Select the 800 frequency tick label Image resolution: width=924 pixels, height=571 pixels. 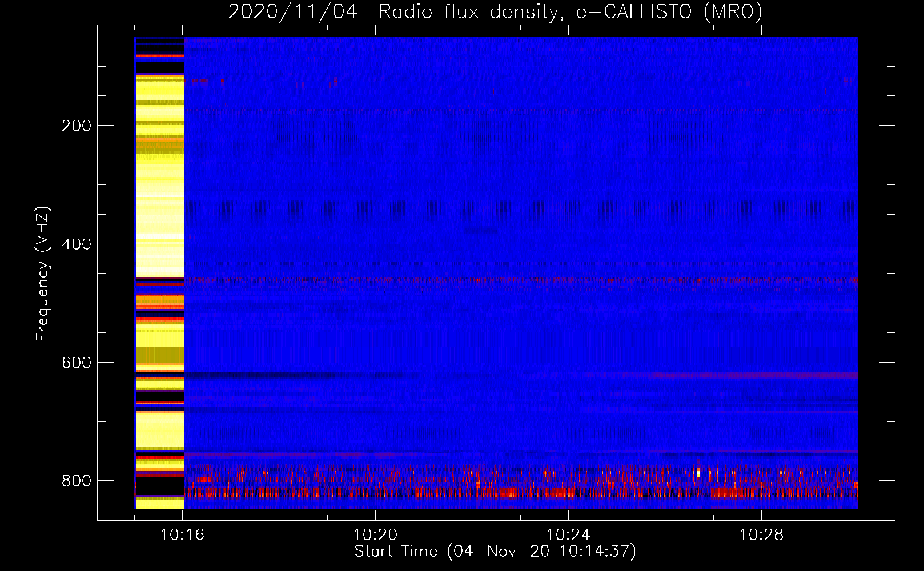coord(76,481)
